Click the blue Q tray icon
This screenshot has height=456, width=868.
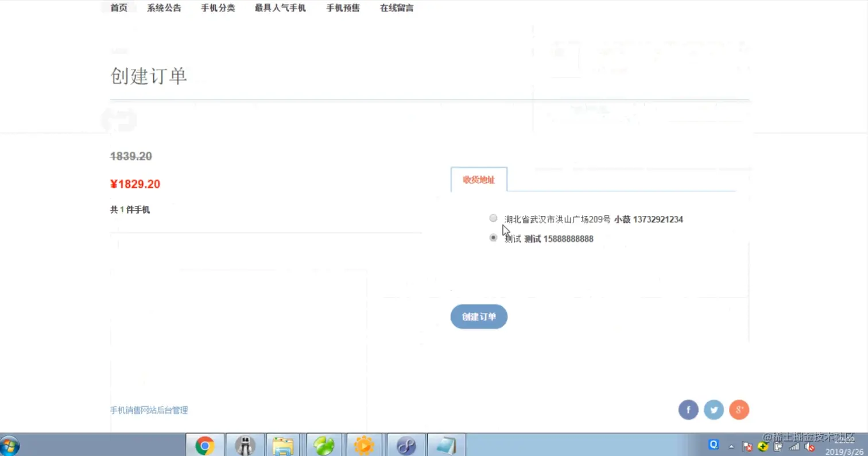(x=714, y=445)
